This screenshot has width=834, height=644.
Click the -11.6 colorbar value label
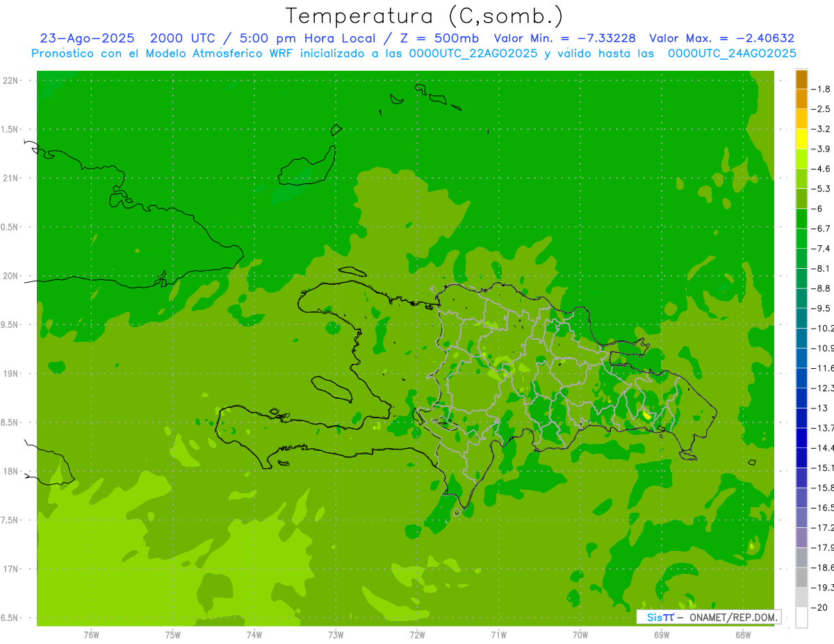tap(823, 368)
